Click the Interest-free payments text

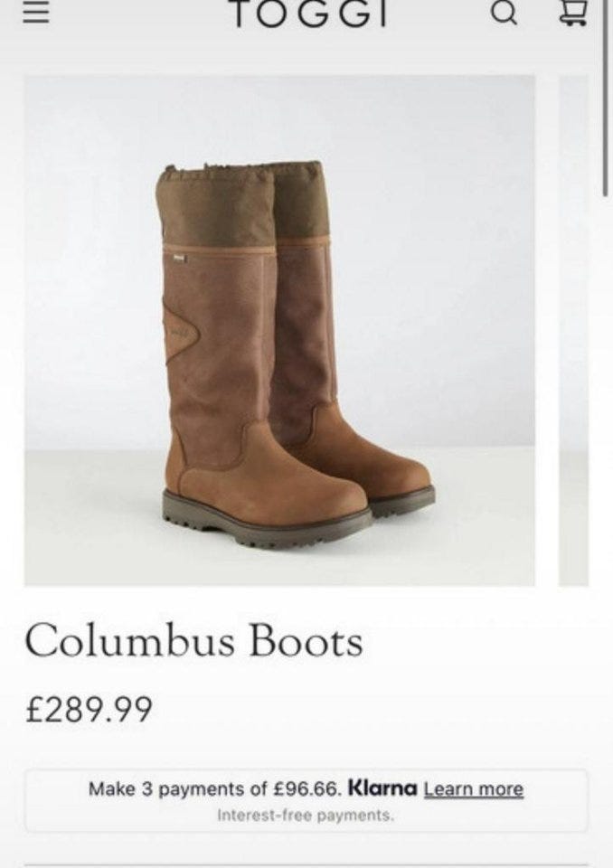[306, 816]
